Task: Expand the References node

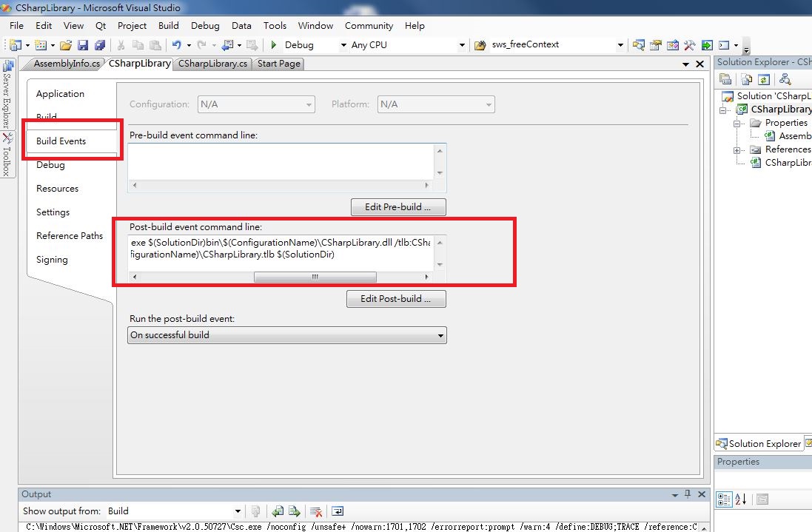Action: [736, 150]
